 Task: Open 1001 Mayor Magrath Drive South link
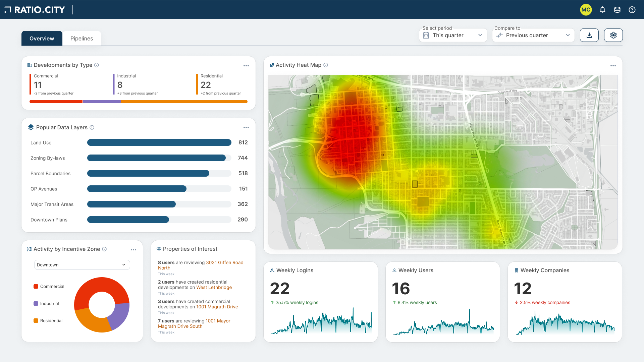point(194,323)
